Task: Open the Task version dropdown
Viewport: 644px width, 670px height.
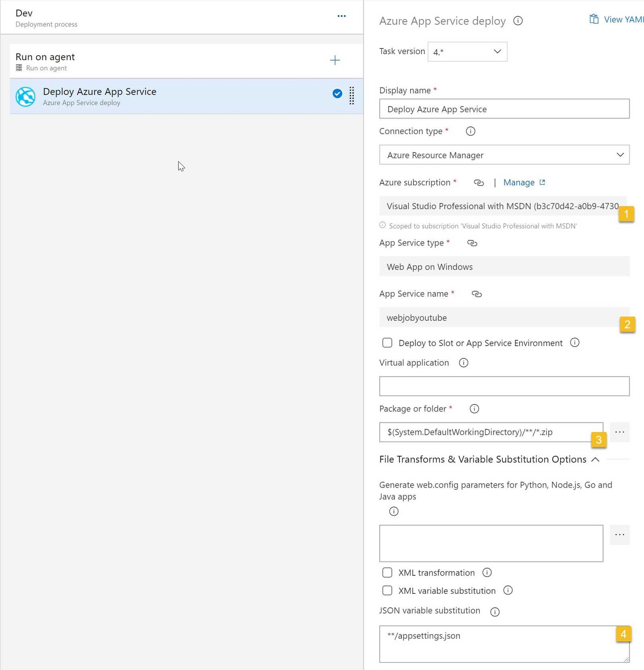Action: 467,52
